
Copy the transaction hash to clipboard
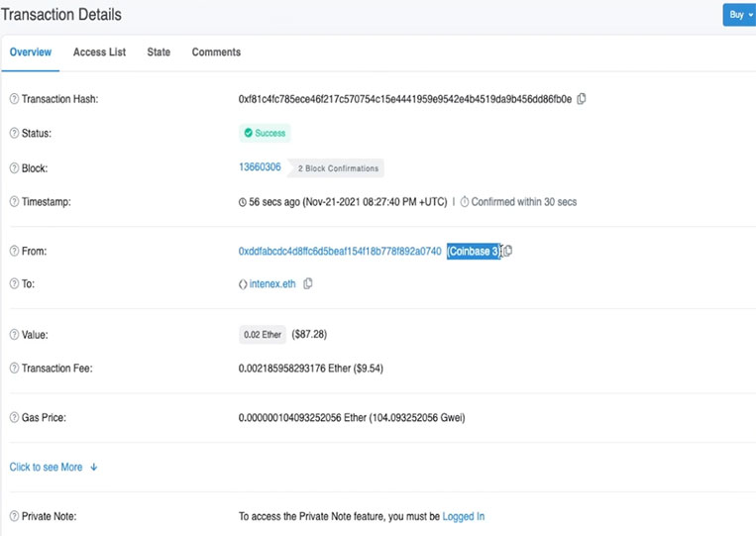(582, 99)
